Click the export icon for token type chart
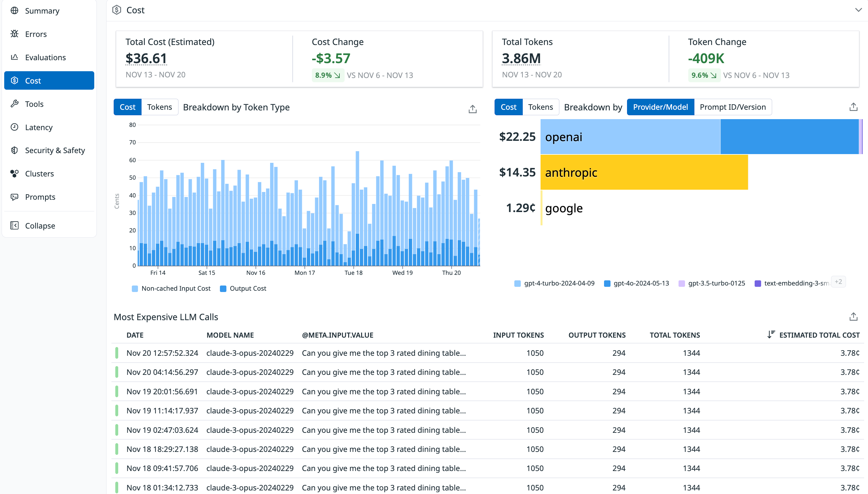Viewport: 868px width, 494px height. tap(472, 109)
